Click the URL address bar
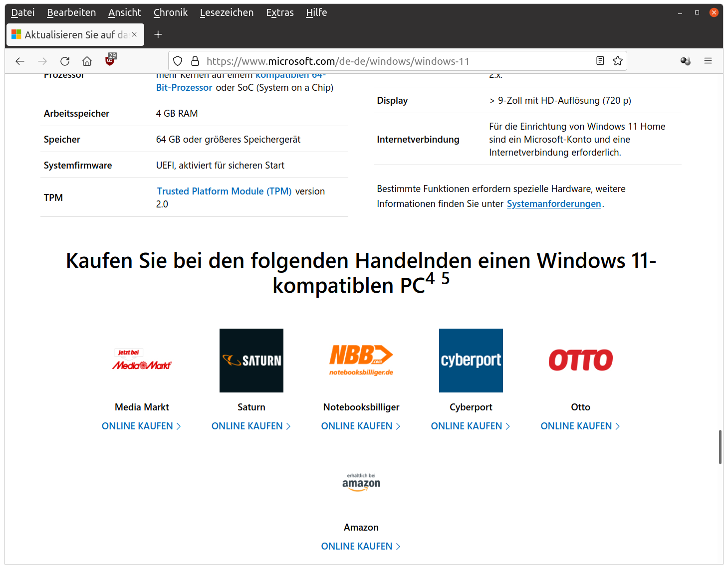The image size is (728, 569). point(398,61)
